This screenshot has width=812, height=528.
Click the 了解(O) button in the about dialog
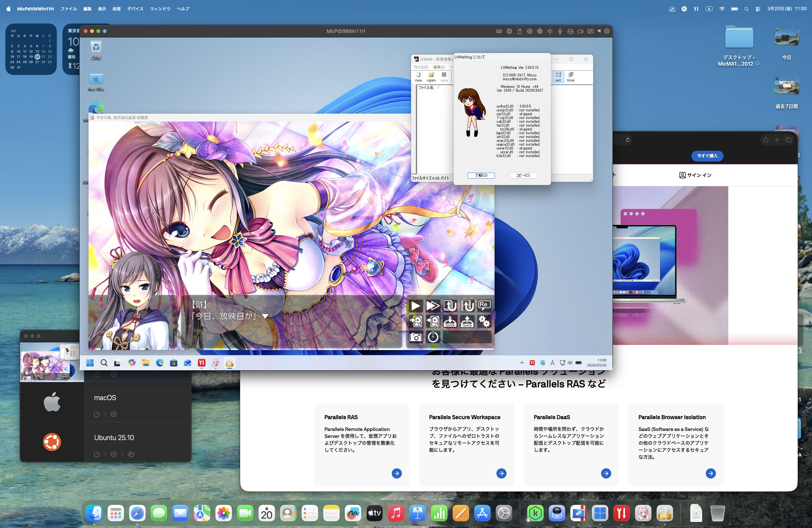pyautogui.click(x=481, y=175)
